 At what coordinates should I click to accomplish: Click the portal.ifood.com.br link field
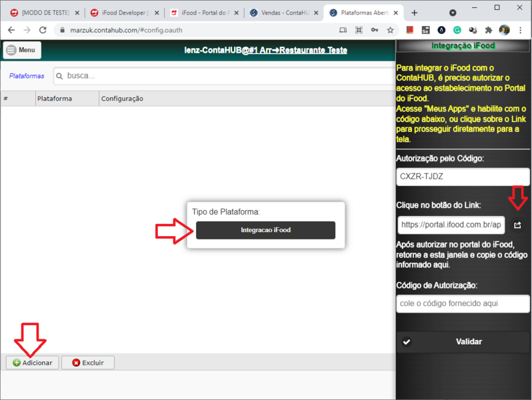pos(451,225)
